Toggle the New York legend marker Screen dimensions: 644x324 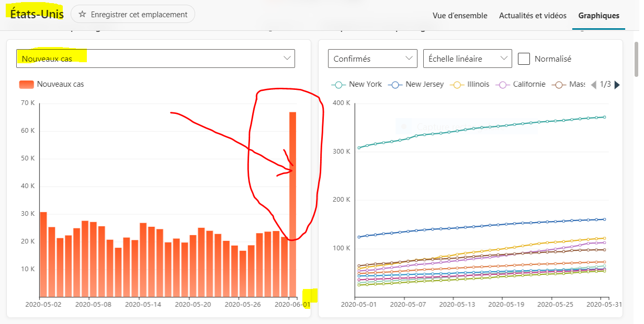(338, 84)
